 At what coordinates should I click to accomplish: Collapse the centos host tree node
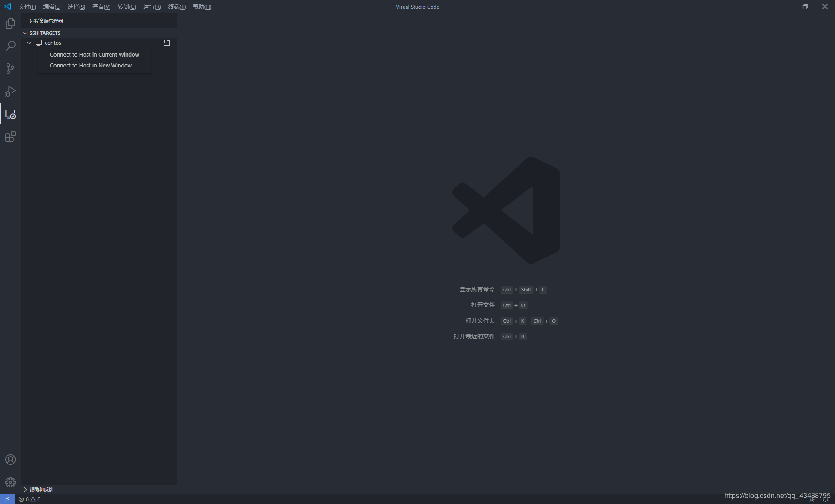pyautogui.click(x=29, y=43)
